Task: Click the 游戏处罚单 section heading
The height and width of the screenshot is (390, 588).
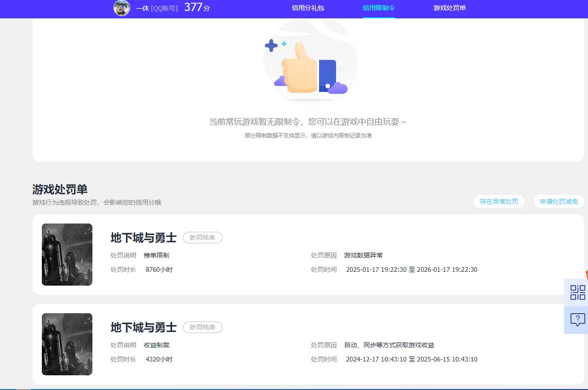Action: (x=59, y=189)
